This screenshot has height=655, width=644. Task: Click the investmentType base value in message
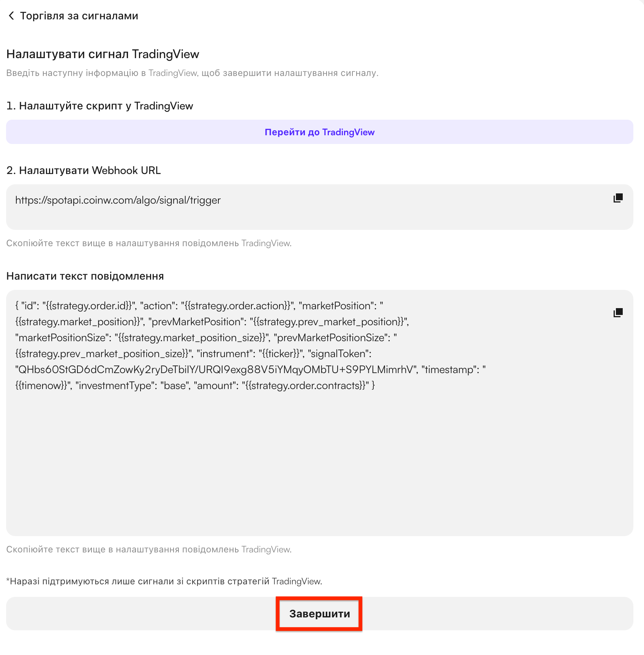(175, 386)
